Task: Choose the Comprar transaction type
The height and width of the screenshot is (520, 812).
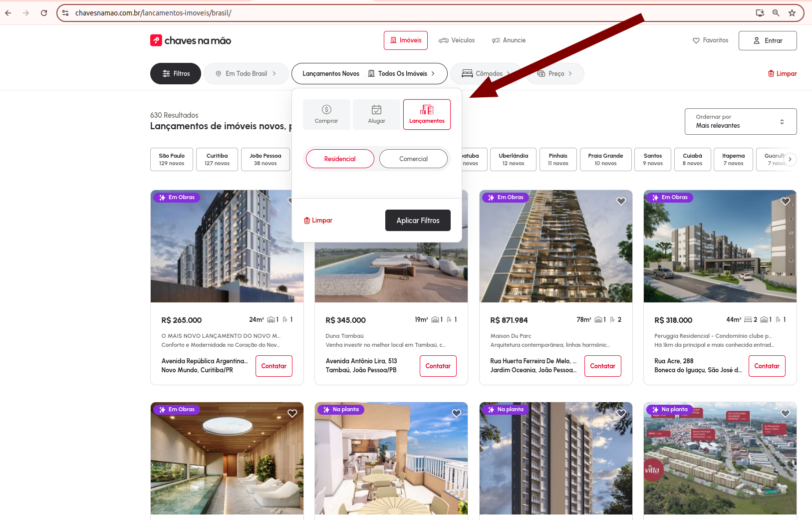Action: [326, 114]
